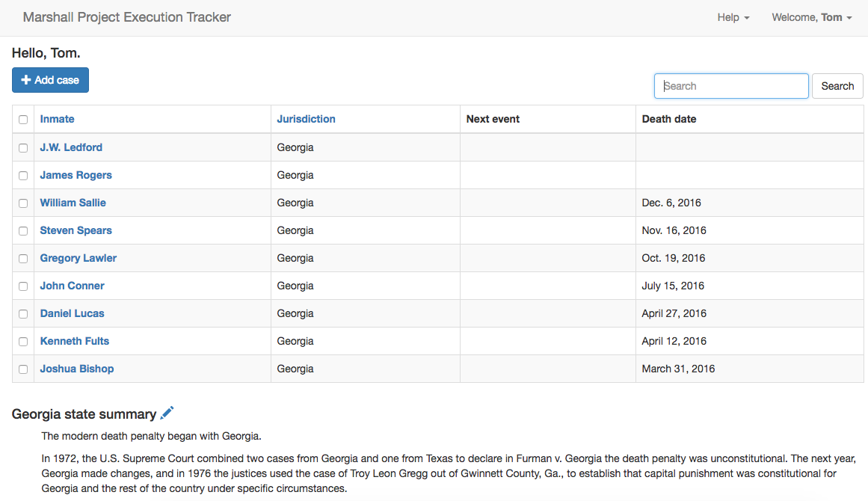This screenshot has height=501, width=868.
Task: Edit Georgia state summary with pencil icon
Action: tap(167, 413)
